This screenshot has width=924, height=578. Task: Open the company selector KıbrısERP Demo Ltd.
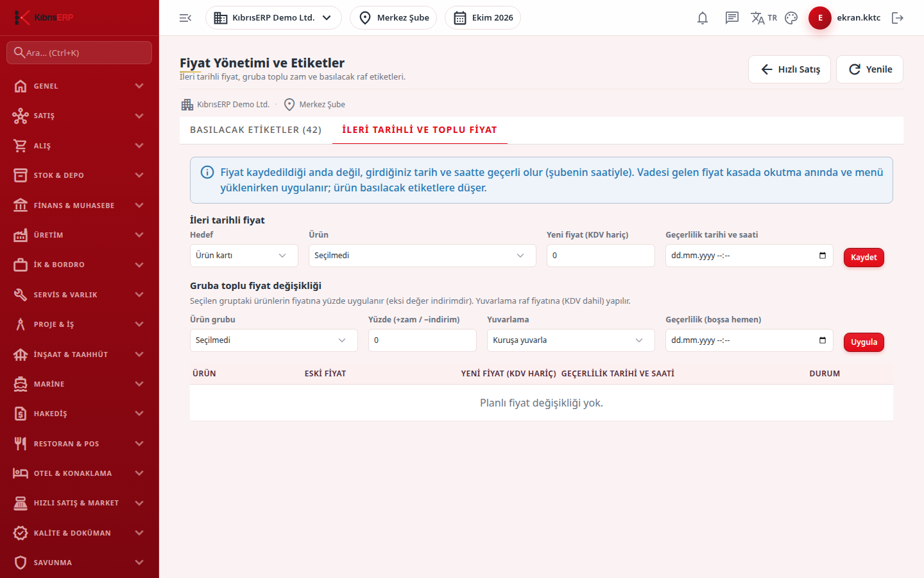coord(273,18)
